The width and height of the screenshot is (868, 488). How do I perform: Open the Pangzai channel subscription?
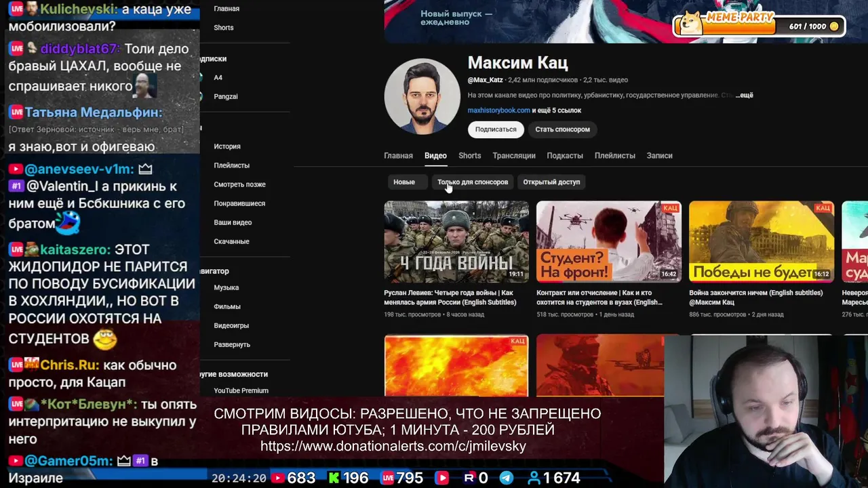[226, 96]
